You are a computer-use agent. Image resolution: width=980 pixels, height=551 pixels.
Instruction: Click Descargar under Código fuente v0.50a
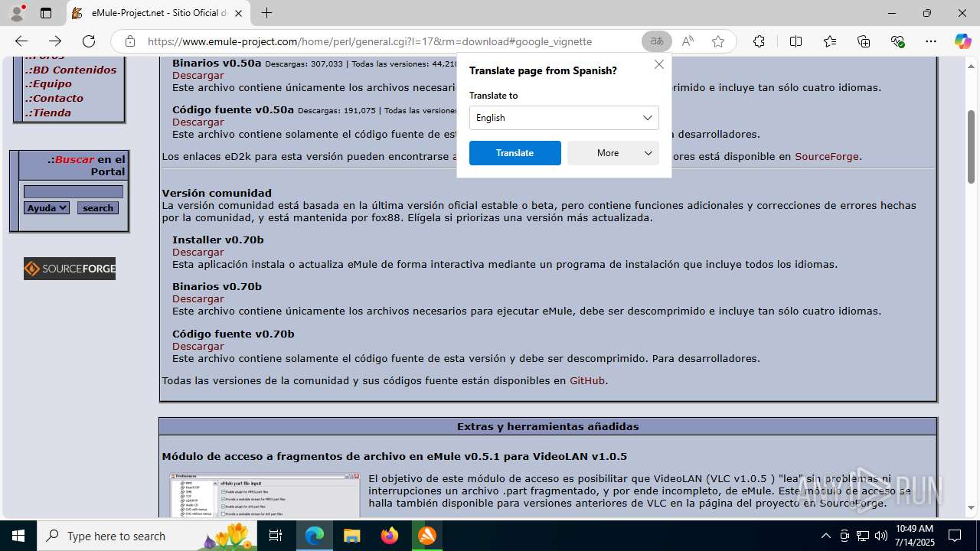(x=198, y=122)
